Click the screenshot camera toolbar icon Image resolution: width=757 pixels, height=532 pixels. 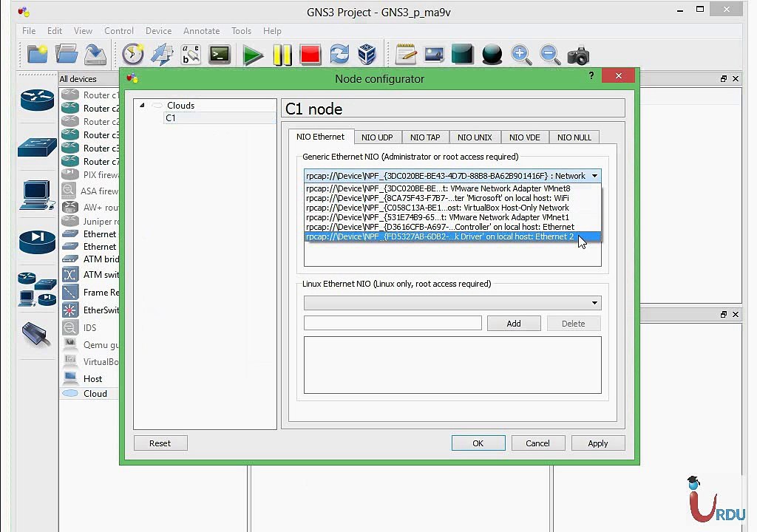pyautogui.click(x=578, y=55)
